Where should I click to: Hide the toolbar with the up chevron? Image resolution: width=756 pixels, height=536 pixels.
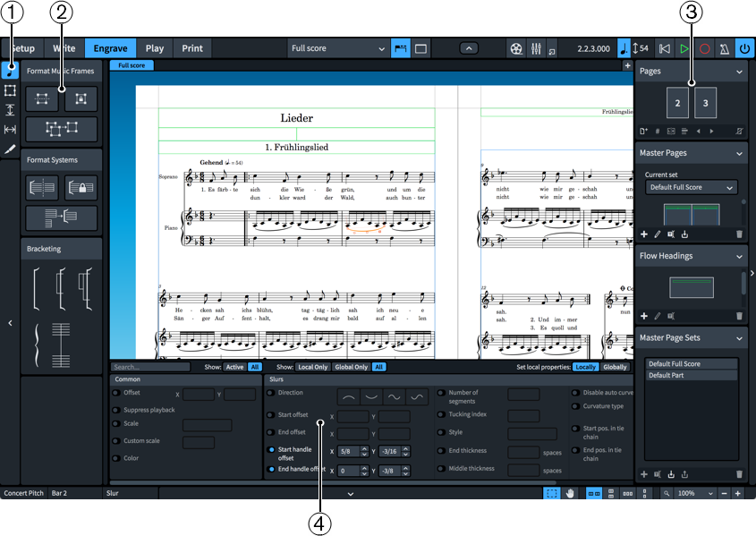(469, 48)
